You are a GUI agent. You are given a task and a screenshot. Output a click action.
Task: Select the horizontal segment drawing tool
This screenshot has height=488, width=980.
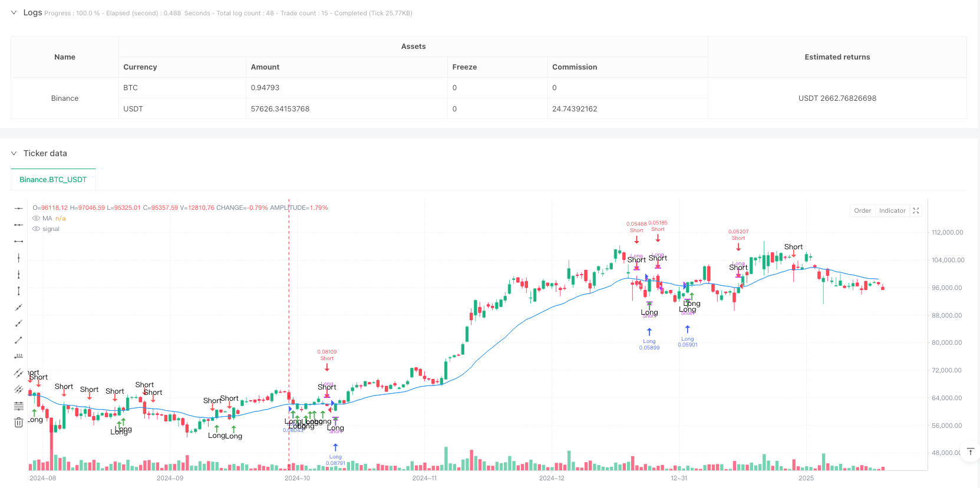(19, 241)
